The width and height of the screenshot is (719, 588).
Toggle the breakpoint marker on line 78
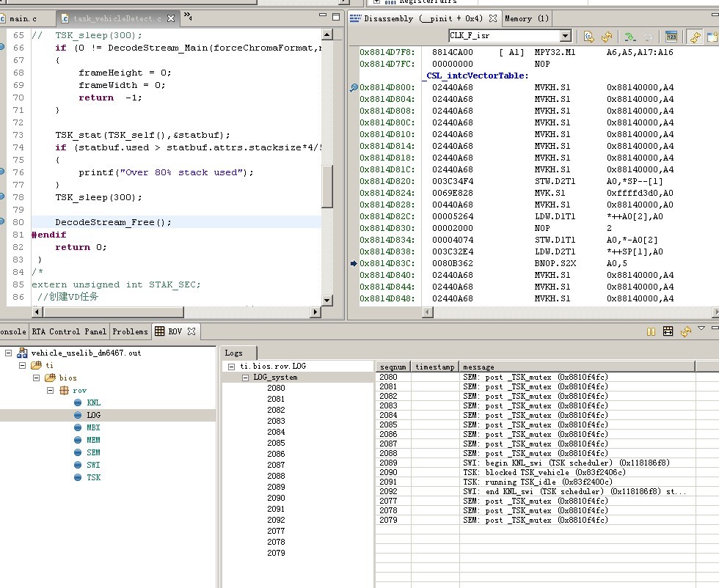(1, 196)
